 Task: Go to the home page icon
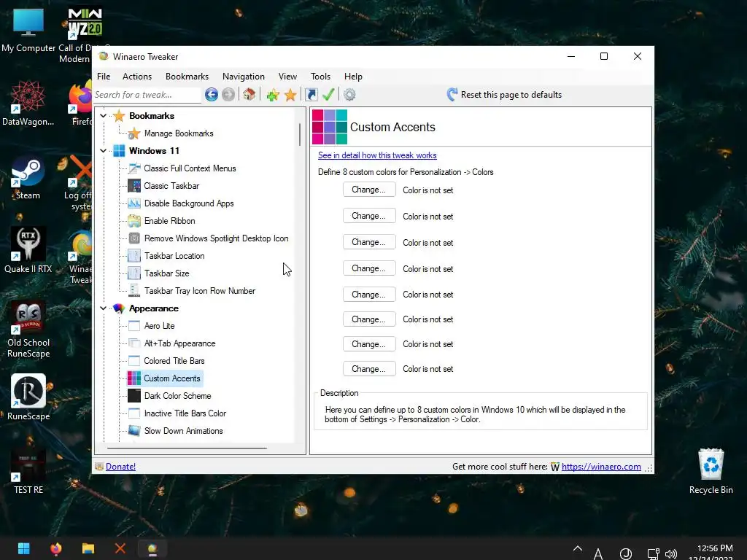coord(249,94)
